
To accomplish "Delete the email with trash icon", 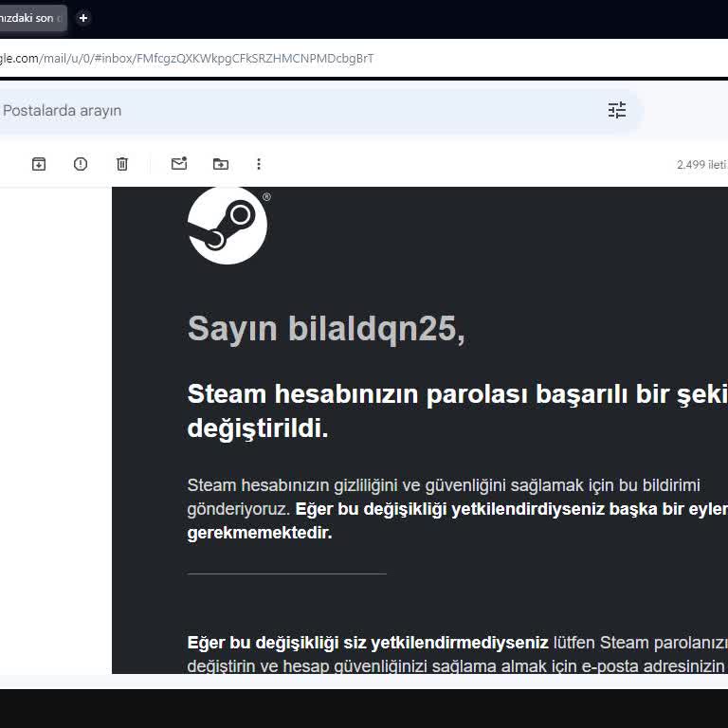I will [x=122, y=164].
